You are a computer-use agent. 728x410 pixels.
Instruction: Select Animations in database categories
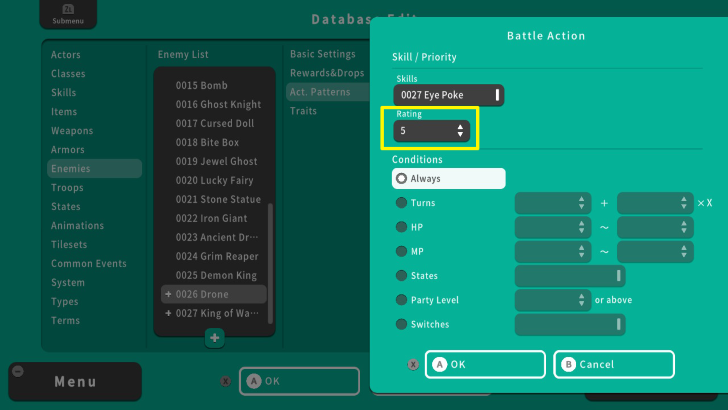pos(78,226)
